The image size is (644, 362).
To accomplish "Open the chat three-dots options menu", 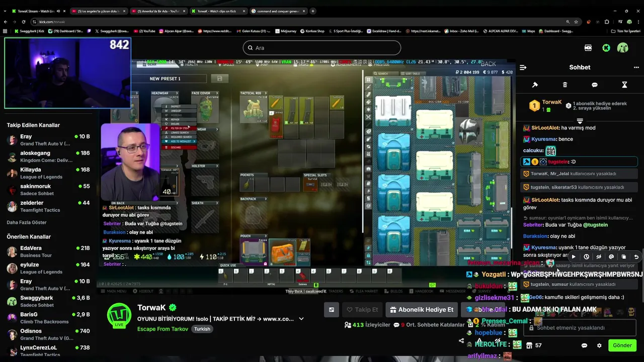I will [636, 67].
